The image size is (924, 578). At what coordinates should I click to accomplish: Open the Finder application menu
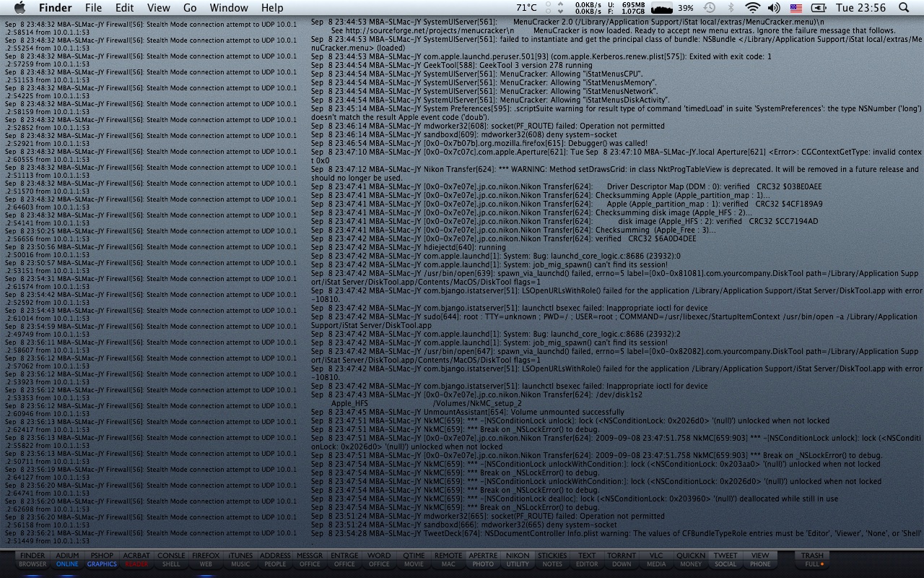coord(55,8)
